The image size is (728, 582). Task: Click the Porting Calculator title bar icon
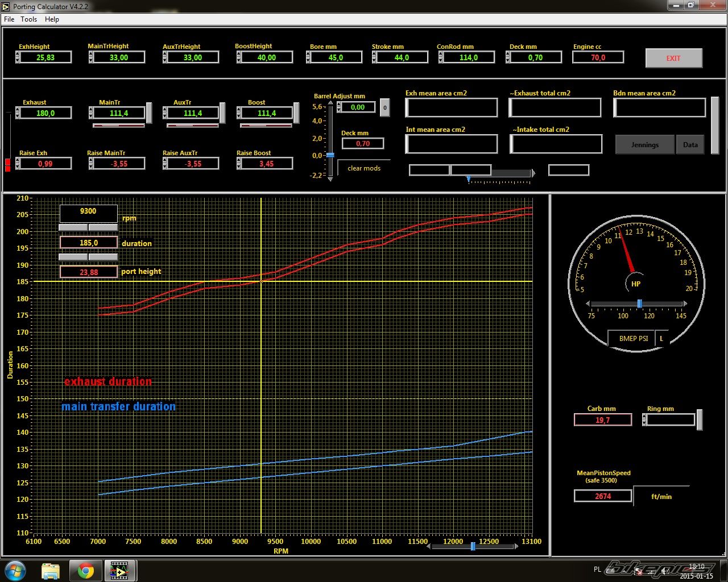(x=6, y=6)
